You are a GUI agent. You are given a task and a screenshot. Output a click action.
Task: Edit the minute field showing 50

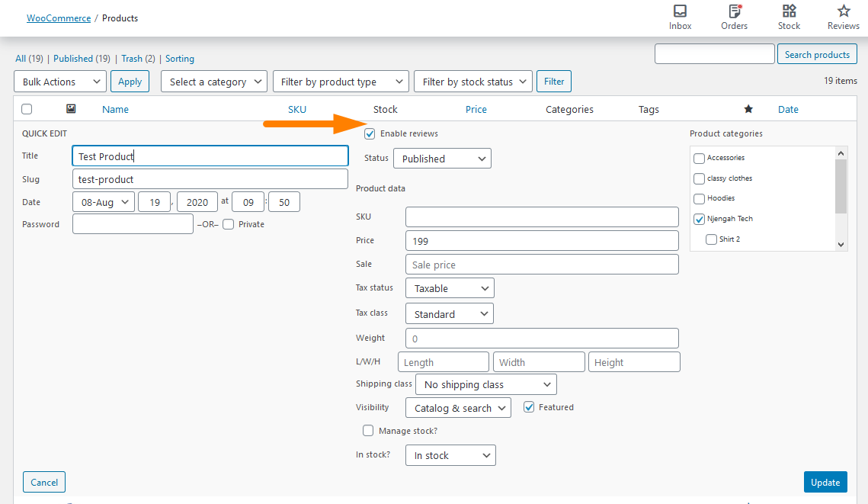tap(284, 201)
